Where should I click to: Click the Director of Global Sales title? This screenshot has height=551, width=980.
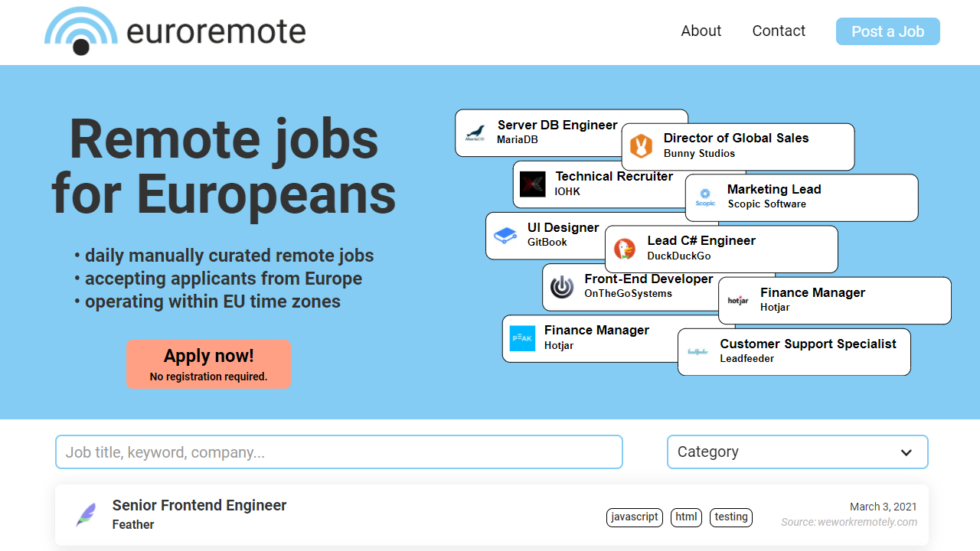(x=736, y=138)
